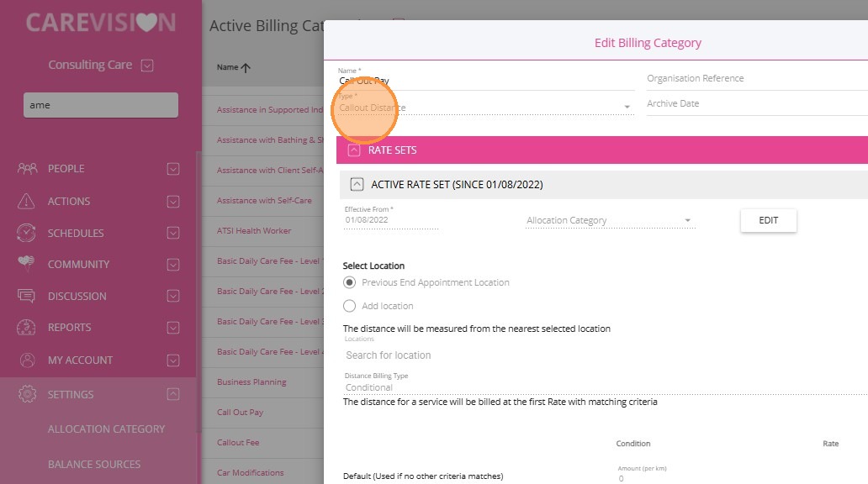This screenshot has width=868, height=484.
Task: Click the Discussion chat icon
Action: click(x=27, y=296)
